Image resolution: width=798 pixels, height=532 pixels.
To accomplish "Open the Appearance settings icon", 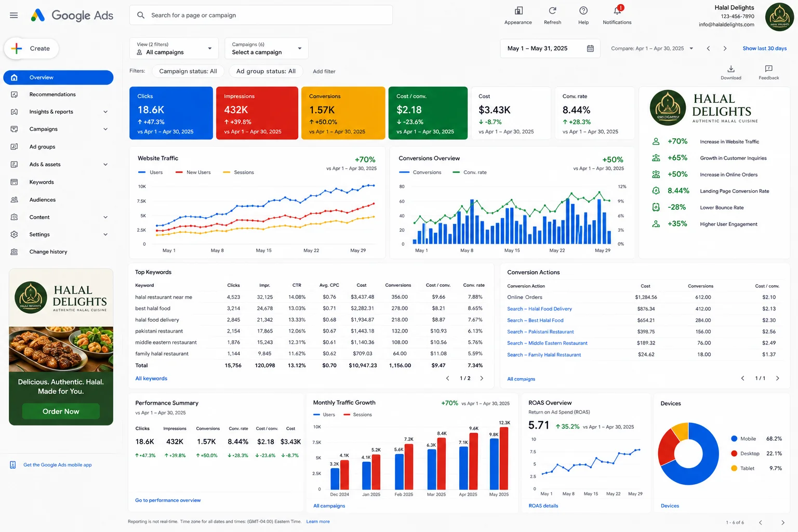I will point(518,11).
